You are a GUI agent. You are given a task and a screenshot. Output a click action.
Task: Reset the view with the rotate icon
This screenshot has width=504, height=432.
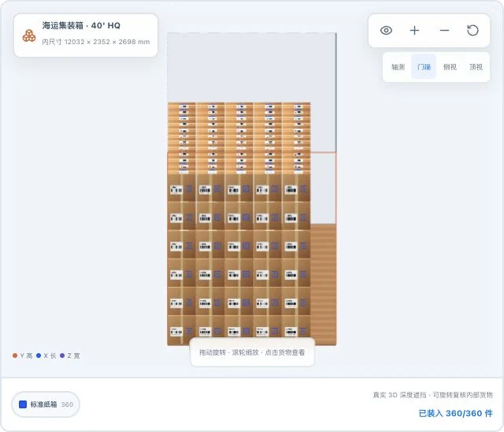(472, 31)
